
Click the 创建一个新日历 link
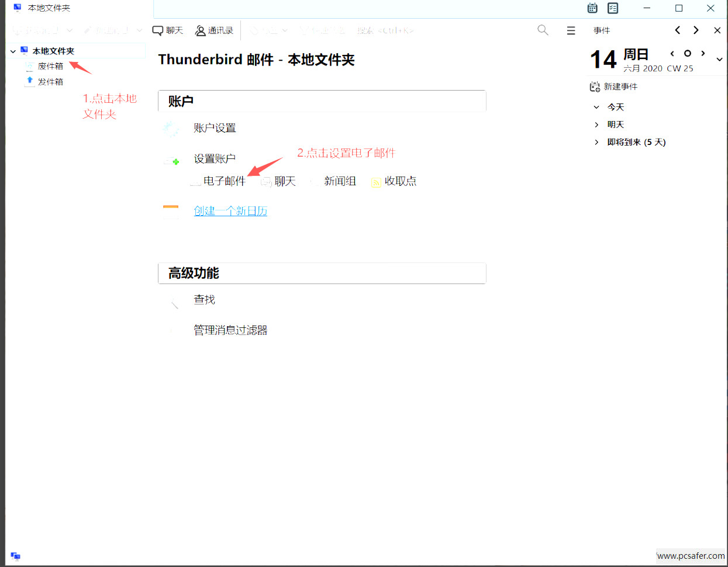(x=230, y=210)
